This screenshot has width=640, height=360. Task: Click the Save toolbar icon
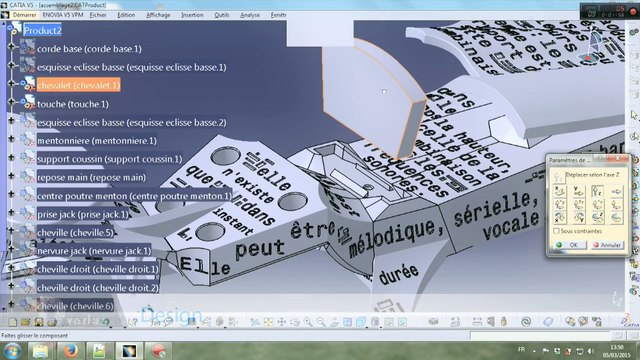pyautogui.click(x=39, y=322)
